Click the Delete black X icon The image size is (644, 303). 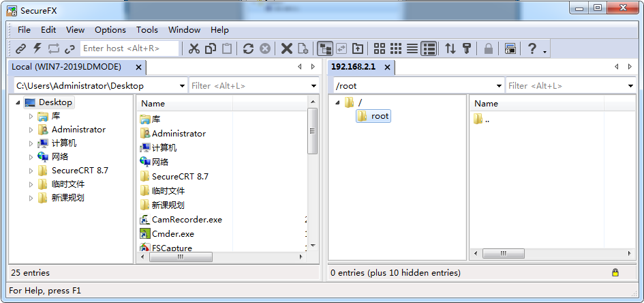pyautogui.click(x=287, y=48)
